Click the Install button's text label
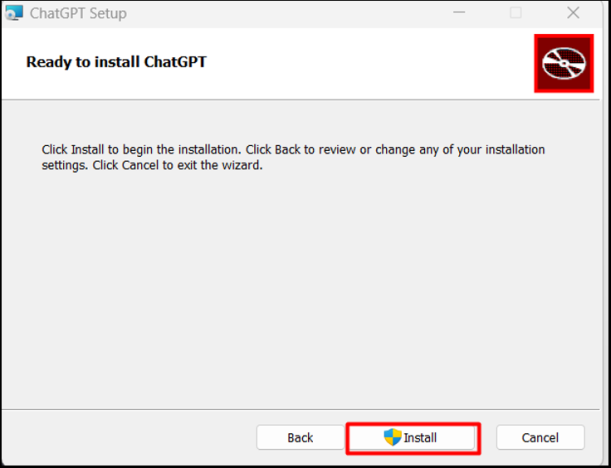611x468 pixels. [x=421, y=437]
